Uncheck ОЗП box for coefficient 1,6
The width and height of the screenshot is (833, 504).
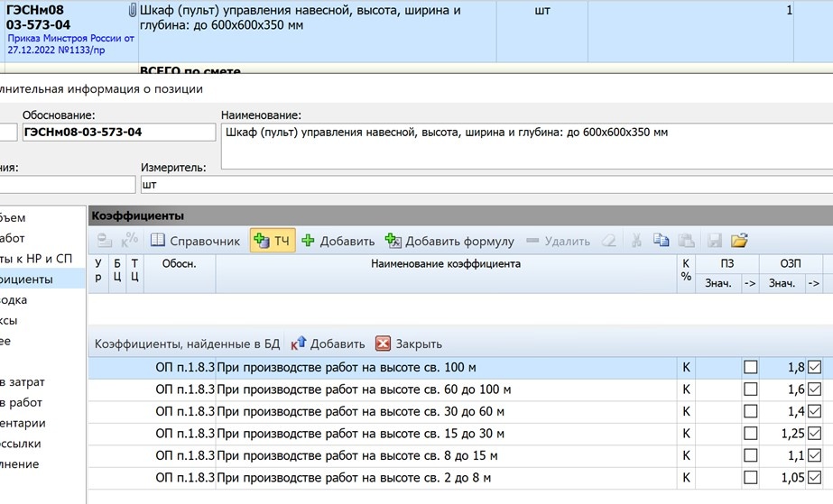coord(814,389)
